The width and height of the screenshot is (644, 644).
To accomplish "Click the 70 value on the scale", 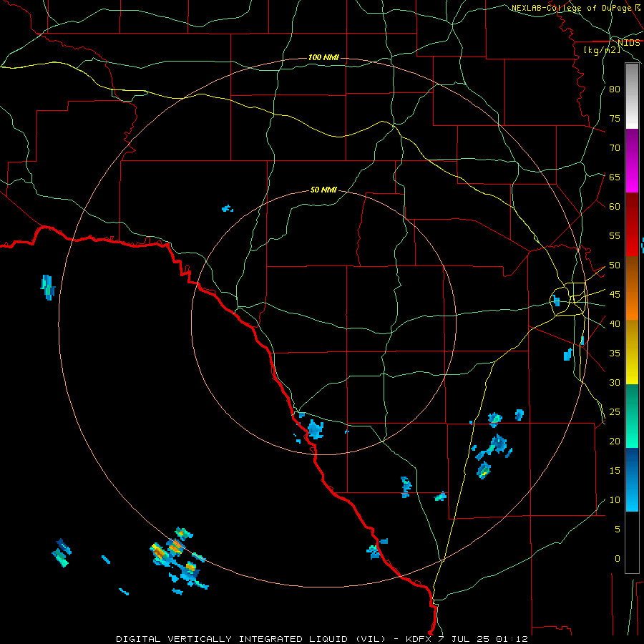I will [615, 148].
